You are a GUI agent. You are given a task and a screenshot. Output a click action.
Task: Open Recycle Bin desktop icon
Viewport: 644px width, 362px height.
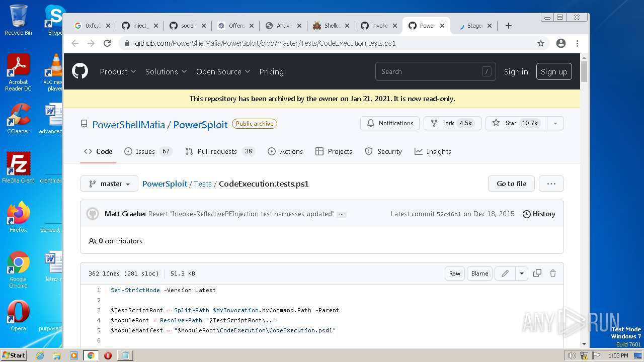coord(18,20)
